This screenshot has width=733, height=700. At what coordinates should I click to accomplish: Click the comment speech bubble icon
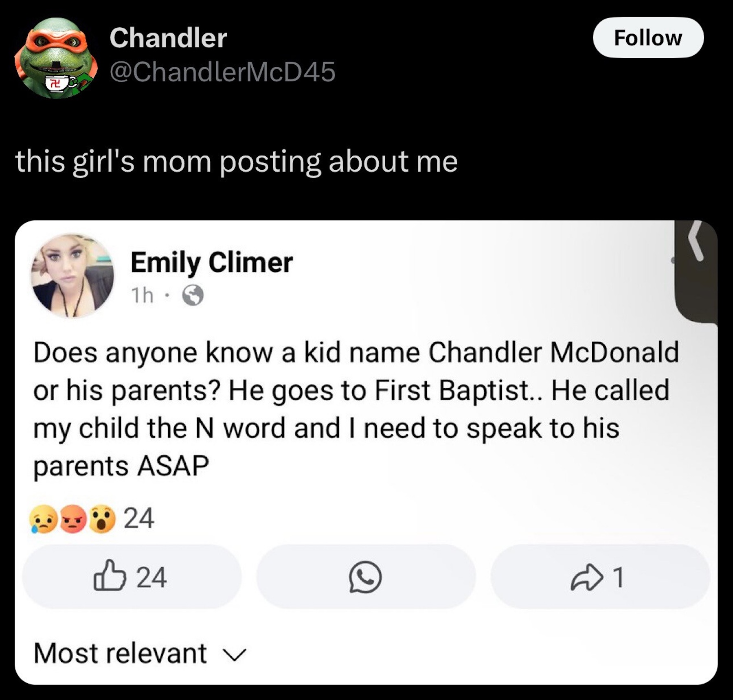click(365, 577)
